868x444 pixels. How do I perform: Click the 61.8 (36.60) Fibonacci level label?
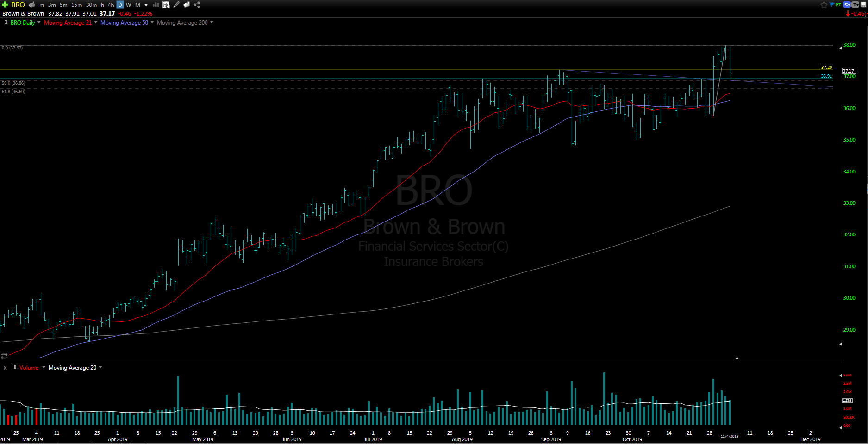point(13,92)
